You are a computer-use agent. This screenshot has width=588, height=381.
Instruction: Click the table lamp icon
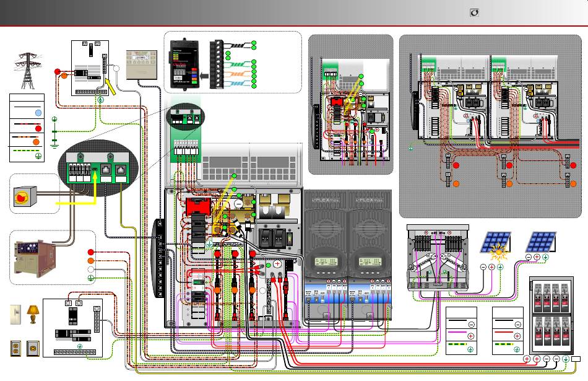click(x=33, y=315)
